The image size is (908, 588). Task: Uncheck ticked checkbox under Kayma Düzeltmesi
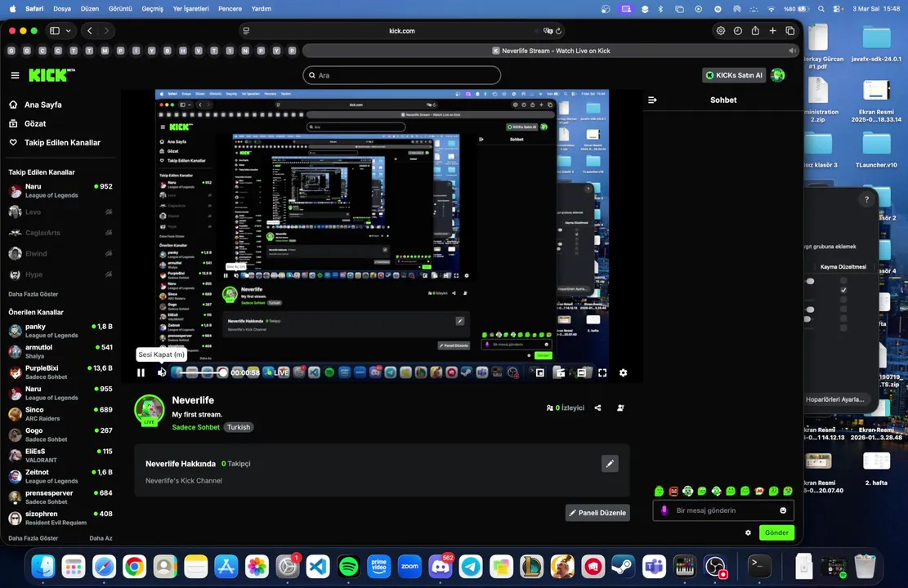843,290
